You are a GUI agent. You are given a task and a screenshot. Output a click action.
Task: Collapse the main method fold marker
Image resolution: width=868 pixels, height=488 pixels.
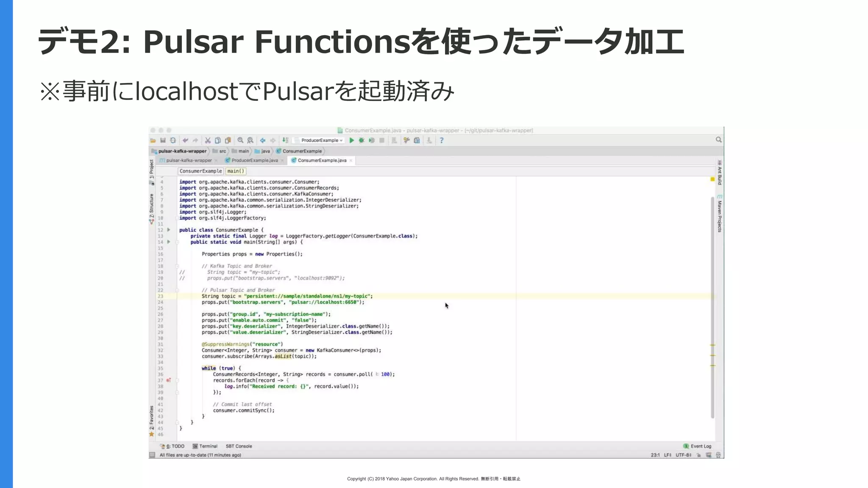coord(177,242)
